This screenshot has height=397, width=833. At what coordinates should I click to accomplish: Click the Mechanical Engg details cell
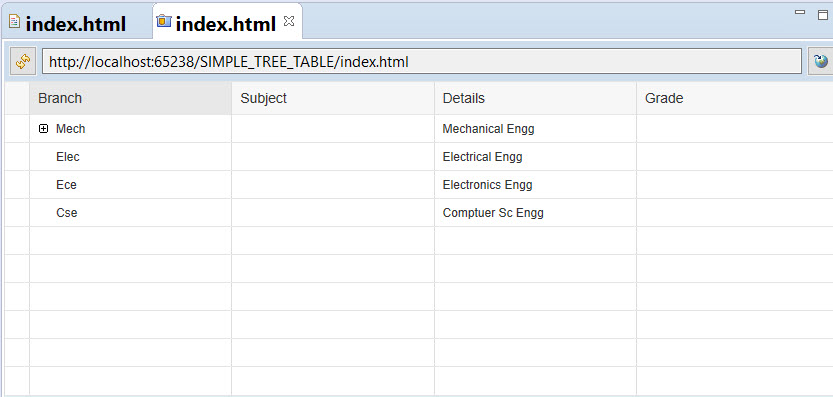point(535,129)
